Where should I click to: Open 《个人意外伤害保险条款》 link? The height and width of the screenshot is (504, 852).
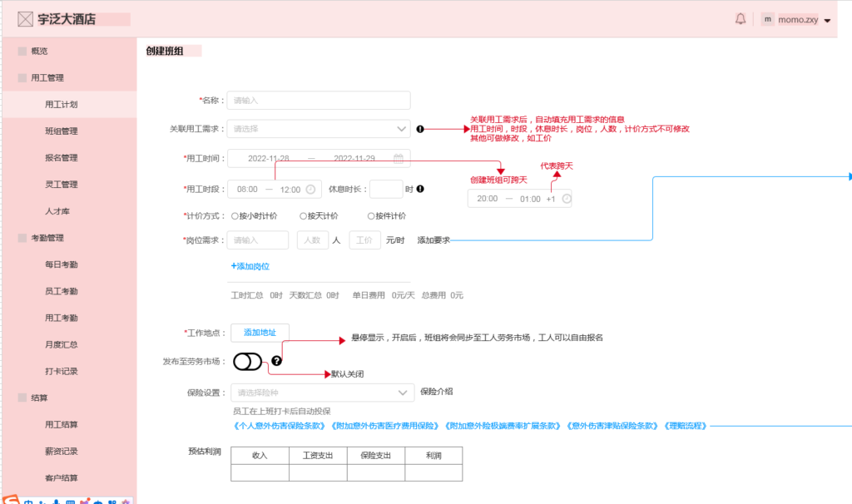(x=280, y=426)
